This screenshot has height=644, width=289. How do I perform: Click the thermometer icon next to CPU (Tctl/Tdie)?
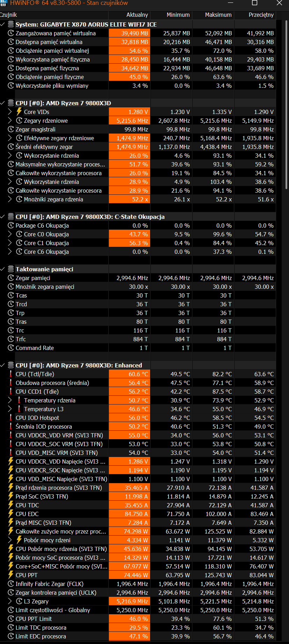(11, 374)
